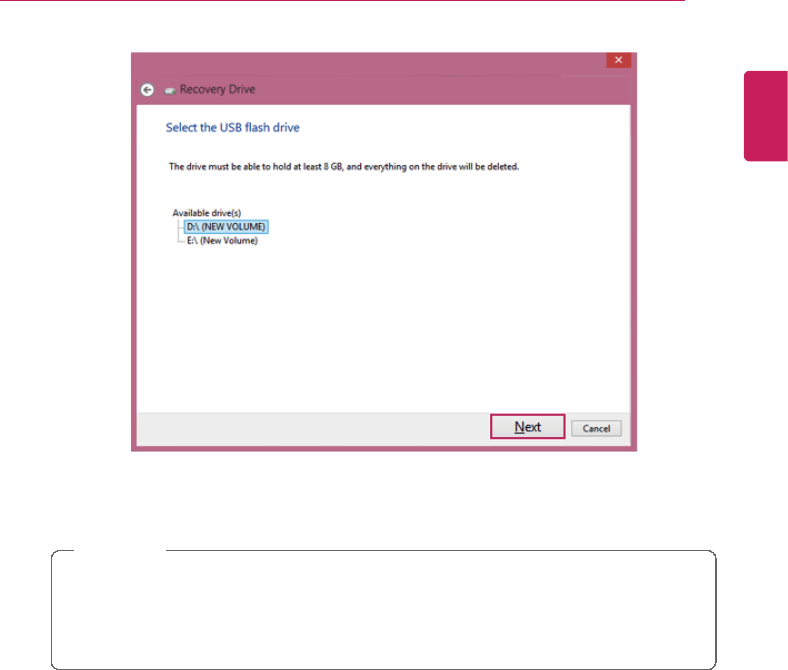This screenshot has width=788, height=670.
Task: Click the gray footer bar left of Next
Action: (314, 429)
